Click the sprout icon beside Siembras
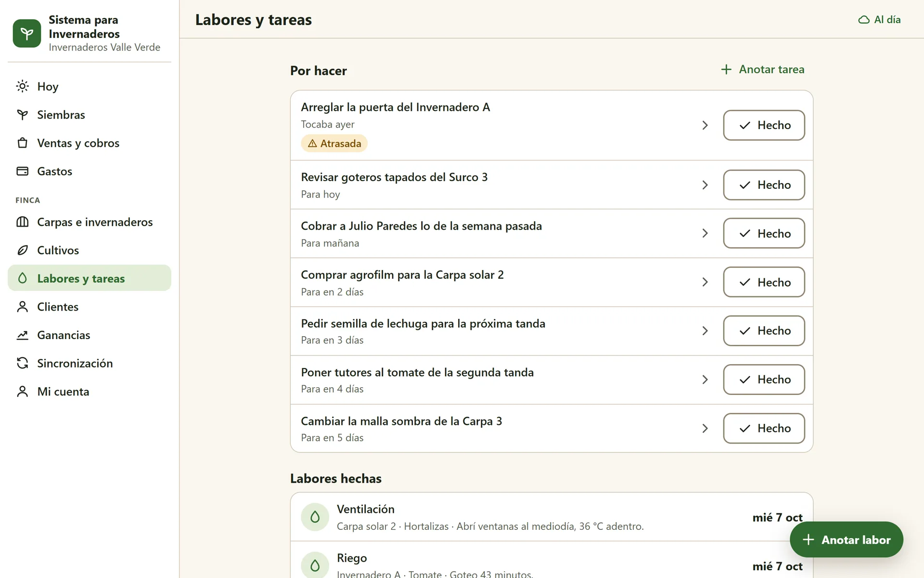This screenshot has height=578, width=924. point(22,115)
